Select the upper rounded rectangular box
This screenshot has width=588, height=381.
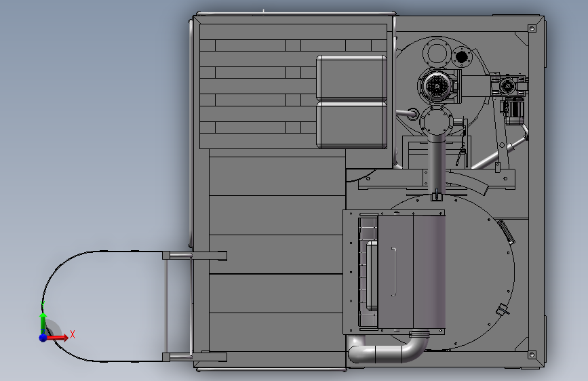(351, 78)
